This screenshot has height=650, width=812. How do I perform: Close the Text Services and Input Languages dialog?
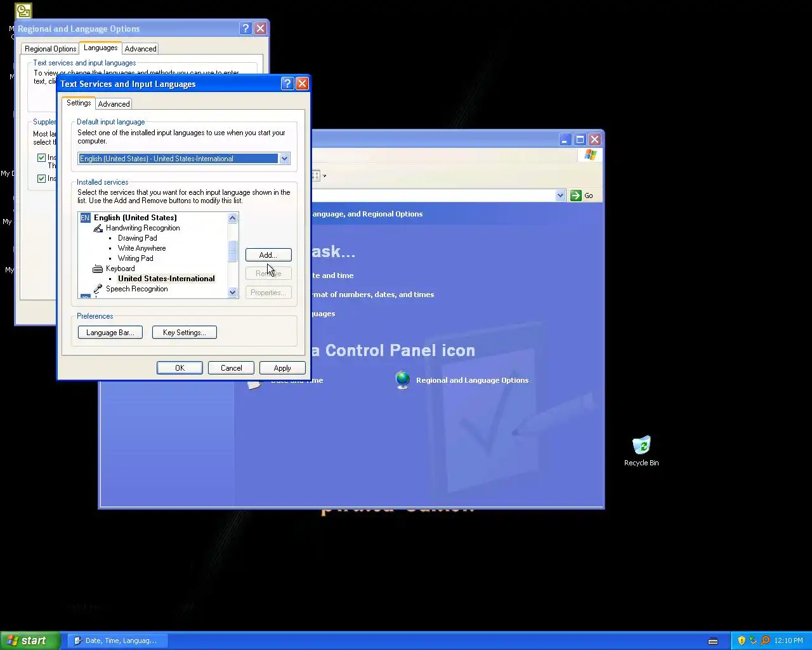coord(303,84)
